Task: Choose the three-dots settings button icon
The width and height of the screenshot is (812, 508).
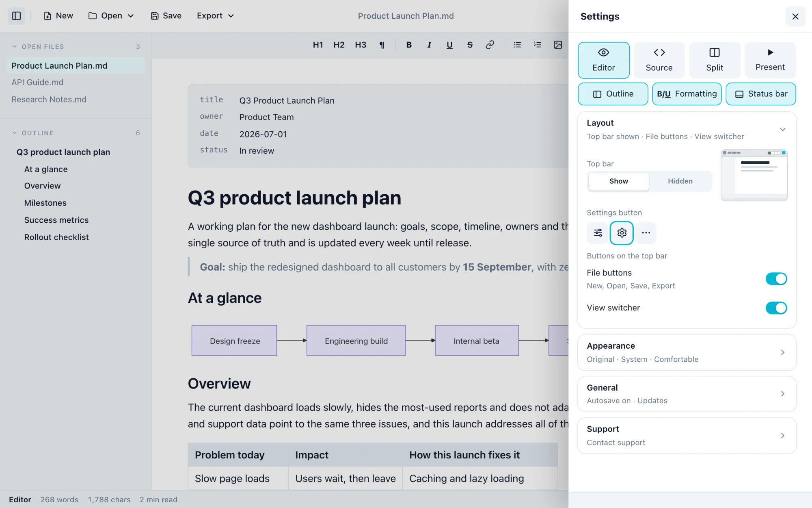Action: click(x=646, y=233)
